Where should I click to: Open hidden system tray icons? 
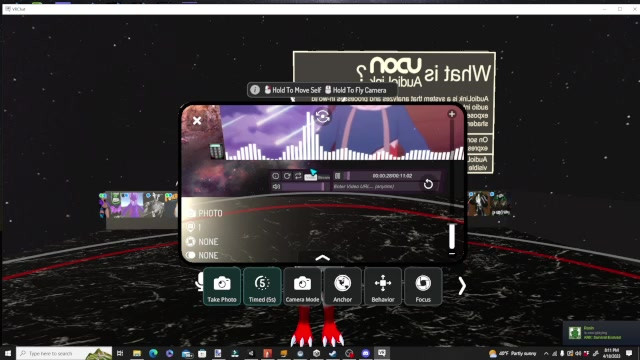coord(546,353)
